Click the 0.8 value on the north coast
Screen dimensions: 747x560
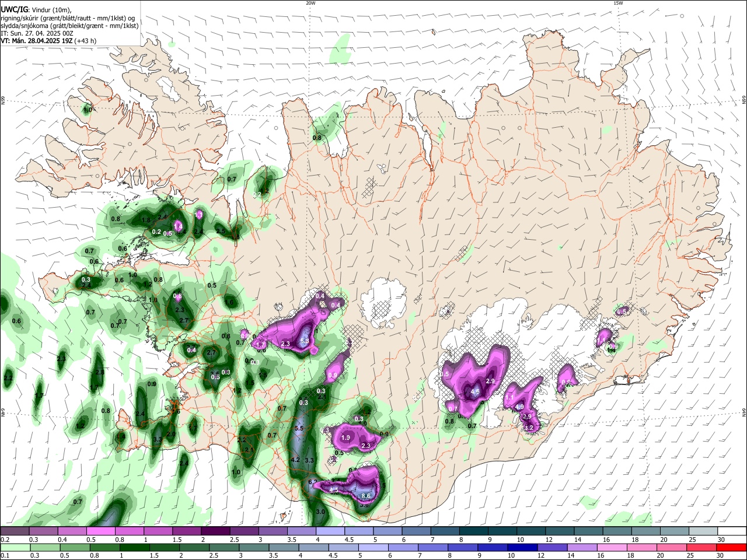pyautogui.click(x=317, y=138)
